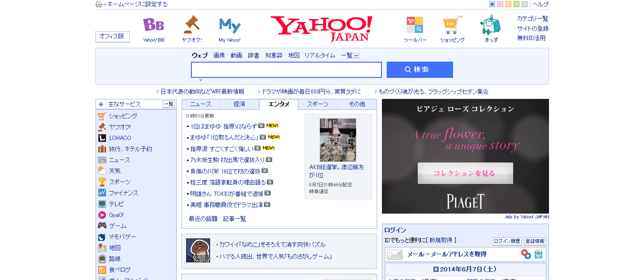Open the ヘルプ link
The width and height of the screenshot is (644, 280).
point(540,4)
